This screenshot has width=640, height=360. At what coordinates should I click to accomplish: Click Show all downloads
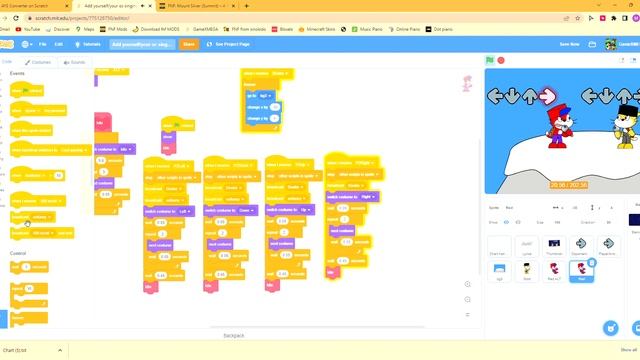[629, 350]
